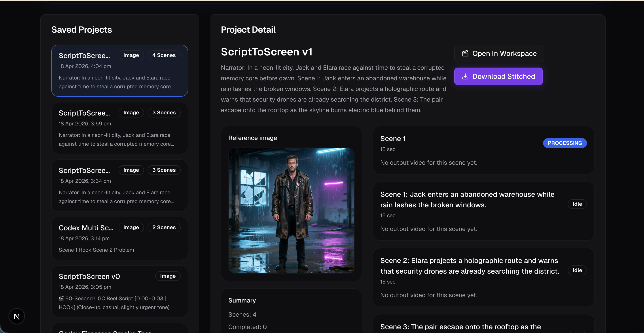Click Image badge on 4:04 pm project

tap(131, 55)
